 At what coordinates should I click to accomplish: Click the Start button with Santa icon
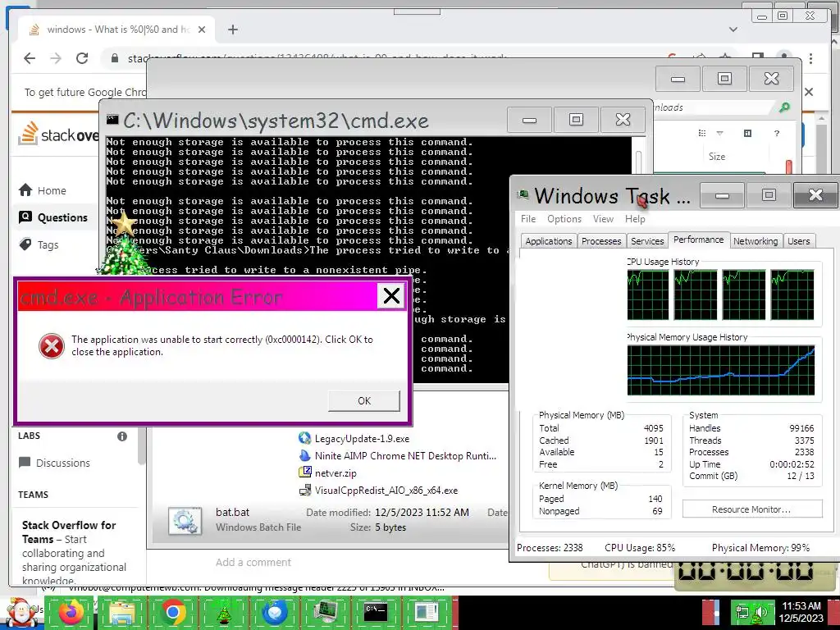pyautogui.click(x=21, y=614)
